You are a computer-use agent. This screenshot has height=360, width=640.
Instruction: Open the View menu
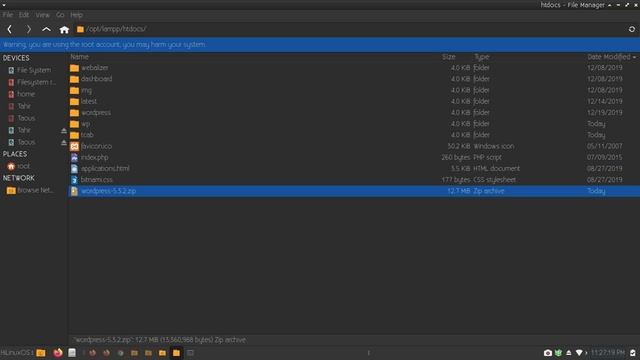(x=42, y=15)
